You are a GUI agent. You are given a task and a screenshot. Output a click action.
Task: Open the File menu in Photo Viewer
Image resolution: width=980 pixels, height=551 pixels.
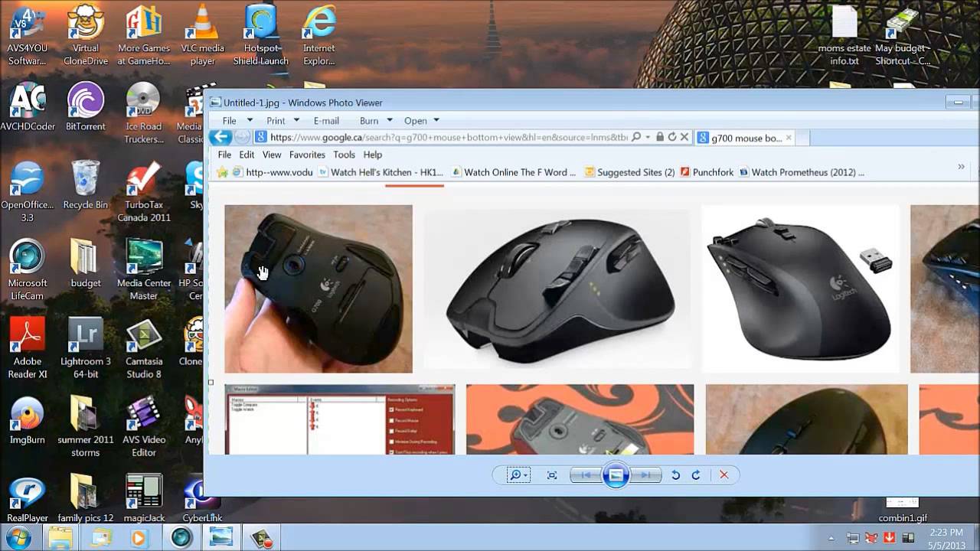pos(237,121)
